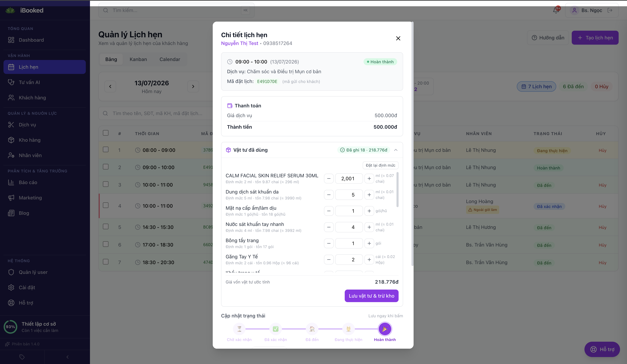The width and height of the screenshot is (627, 364).
Task: Check the 14:30 - 15:30 row checkbox
Action: point(106,226)
